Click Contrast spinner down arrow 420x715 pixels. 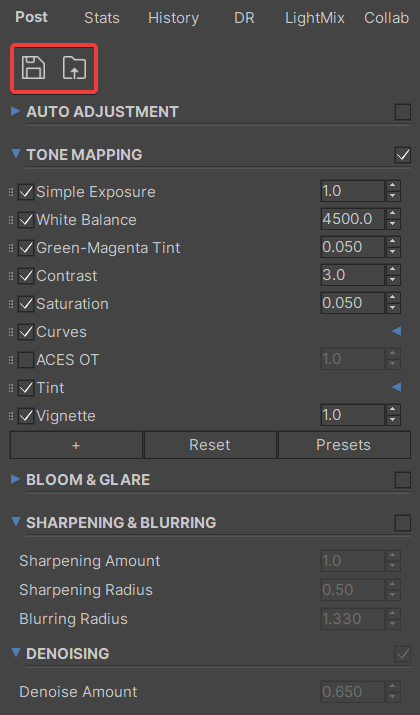393,280
